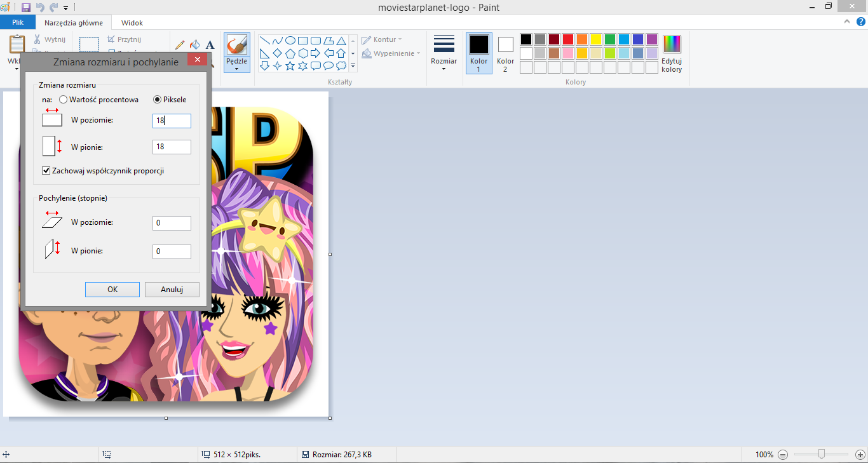868x463 pixels.
Task: Expand the full shapes gallery
Action: click(353, 65)
